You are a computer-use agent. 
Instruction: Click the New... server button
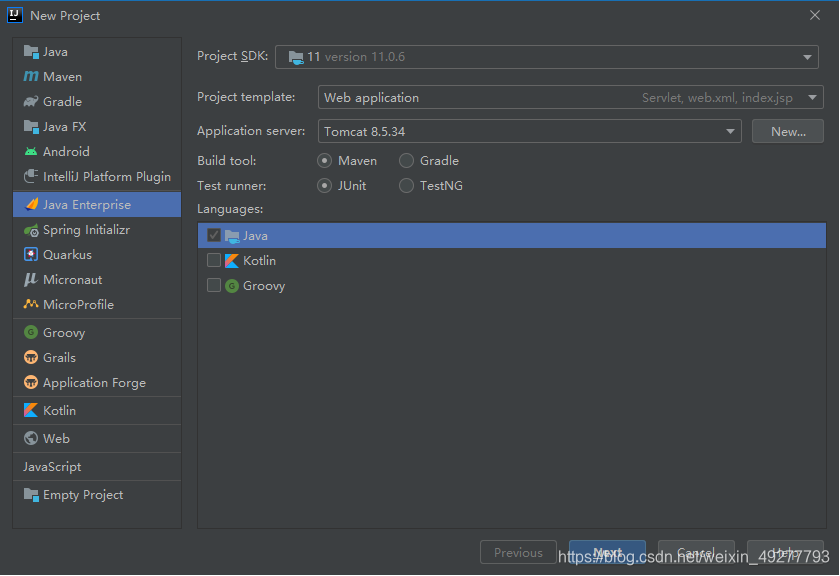coord(788,131)
